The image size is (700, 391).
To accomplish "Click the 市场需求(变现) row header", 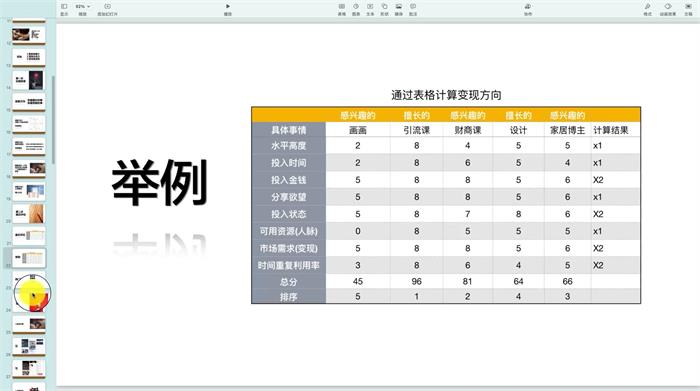I will 288,248.
